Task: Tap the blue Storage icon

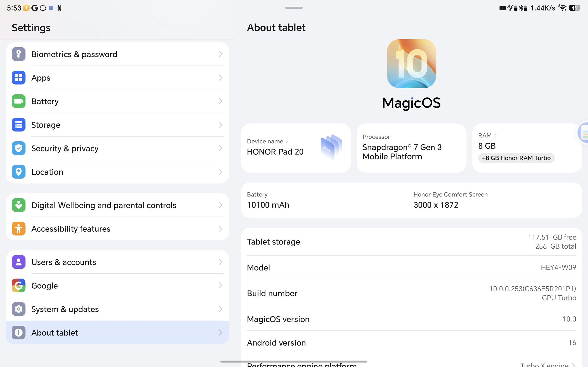Action: tap(18, 125)
